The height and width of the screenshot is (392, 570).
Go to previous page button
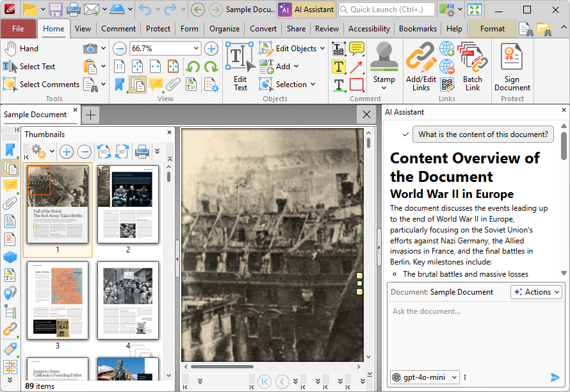[x=282, y=382]
